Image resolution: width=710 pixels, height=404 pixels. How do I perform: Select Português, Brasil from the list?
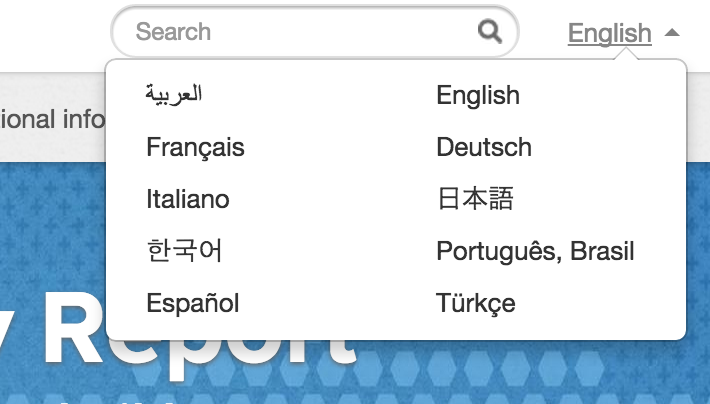535,251
